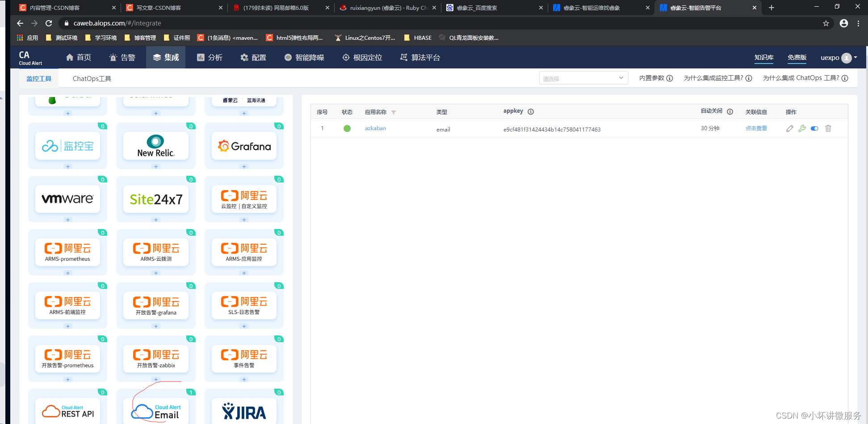Click the plus under vmware card
This screenshot has width=868, height=424.
click(68, 220)
